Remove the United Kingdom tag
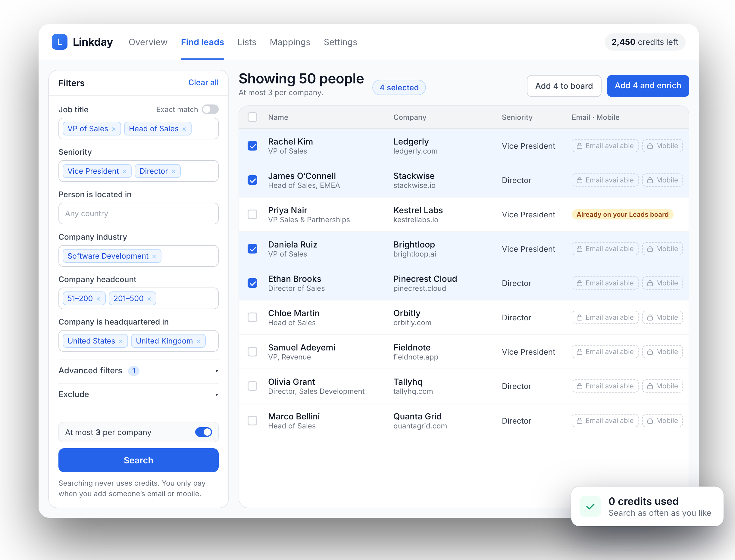 pyautogui.click(x=199, y=341)
